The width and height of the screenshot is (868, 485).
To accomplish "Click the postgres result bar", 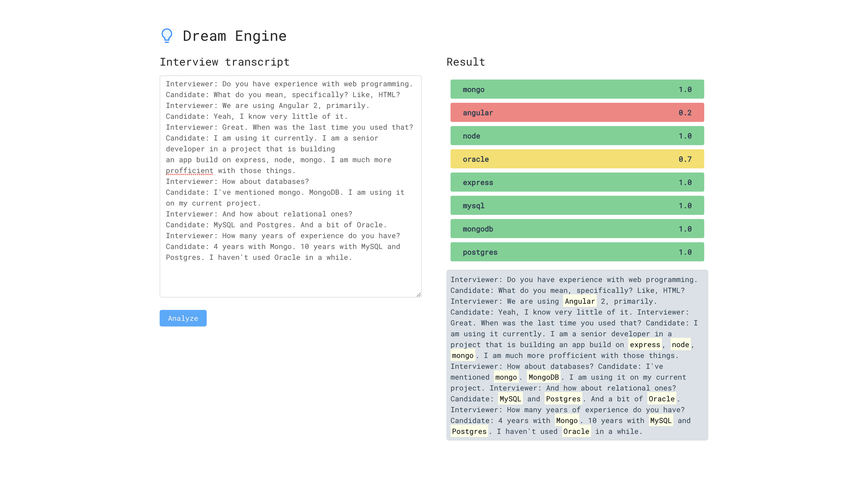I will tap(577, 252).
